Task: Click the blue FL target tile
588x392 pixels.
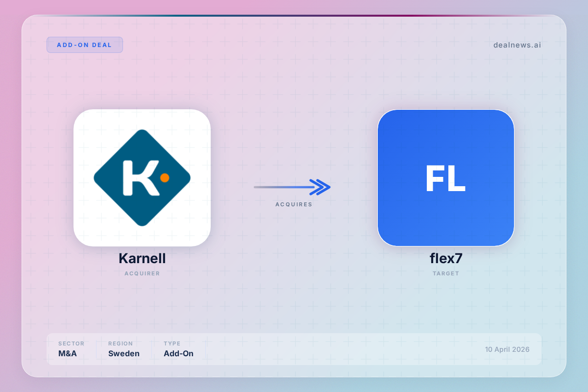Action: pos(445,178)
